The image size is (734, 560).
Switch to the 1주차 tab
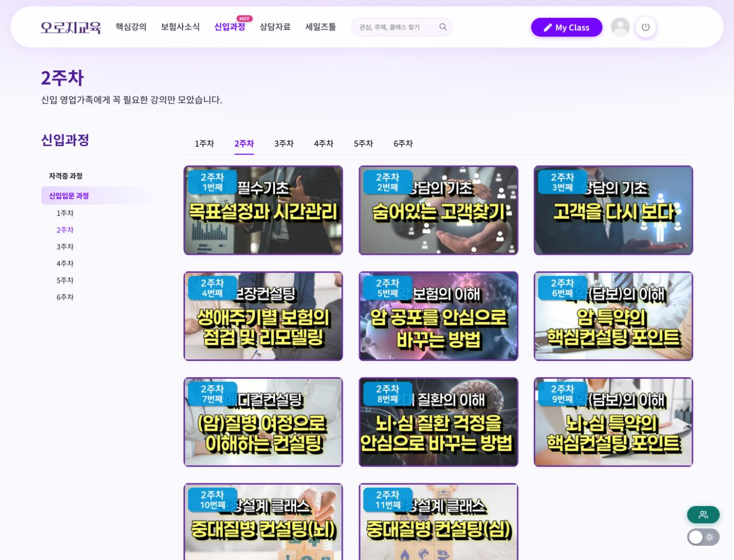204,144
